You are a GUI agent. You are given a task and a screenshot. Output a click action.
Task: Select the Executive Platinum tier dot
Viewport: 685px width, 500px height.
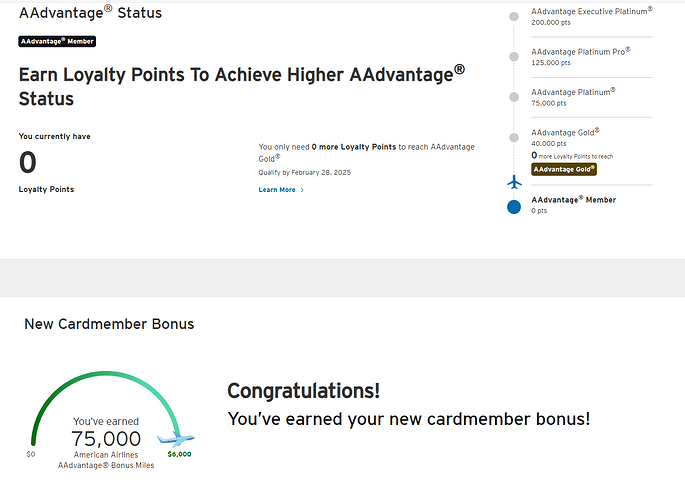[514, 17]
